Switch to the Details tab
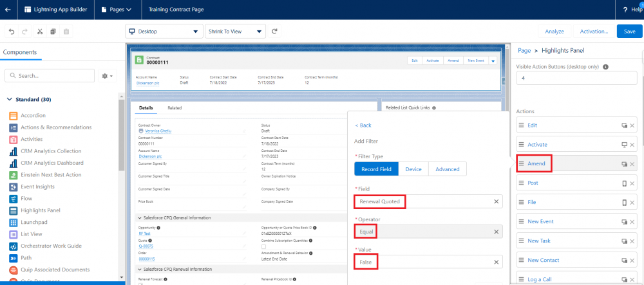The height and width of the screenshot is (285, 644). tap(146, 108)
